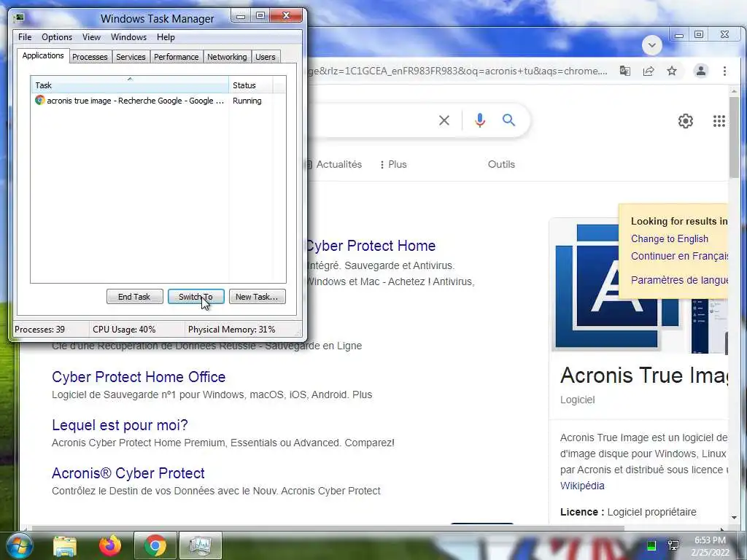Expand the Plus search options menu
Image resolution: width=747 pixels, height=560 pixels.
[393, 164]
